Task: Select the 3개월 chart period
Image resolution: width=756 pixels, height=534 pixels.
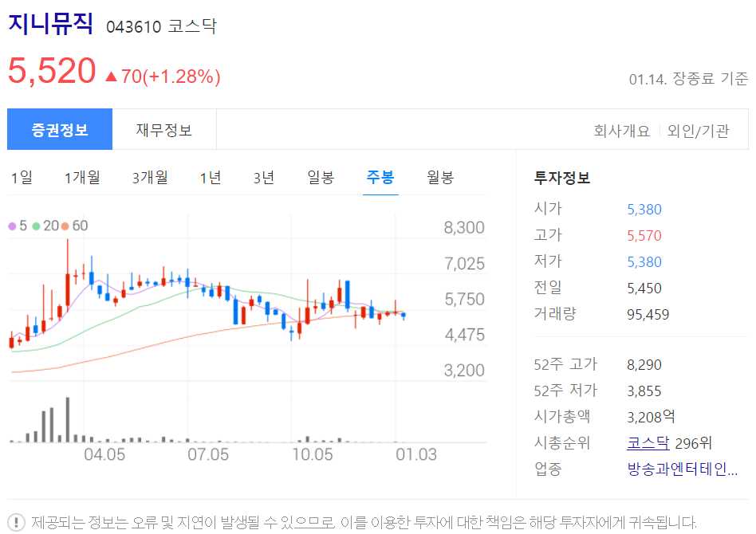Action: [148, 178]
